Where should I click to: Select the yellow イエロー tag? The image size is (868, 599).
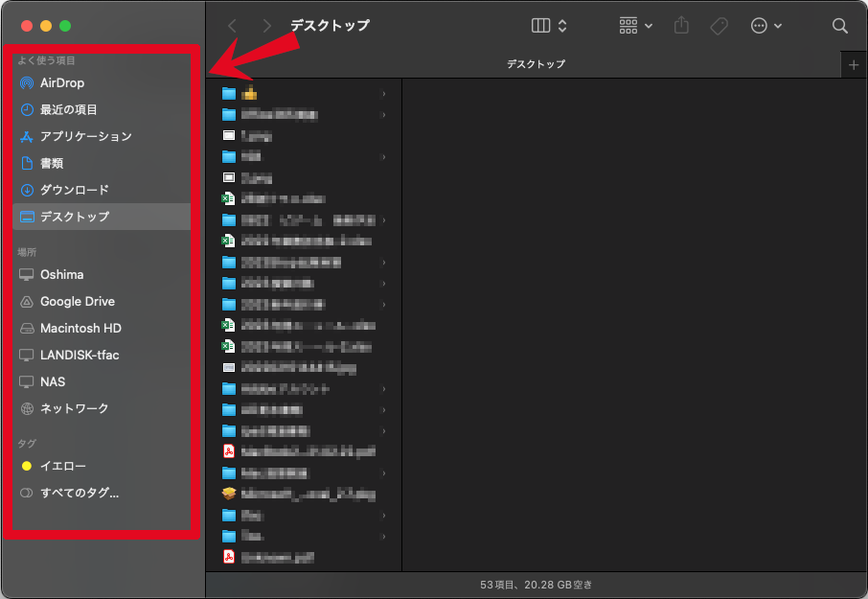click(x=62, y=467)
